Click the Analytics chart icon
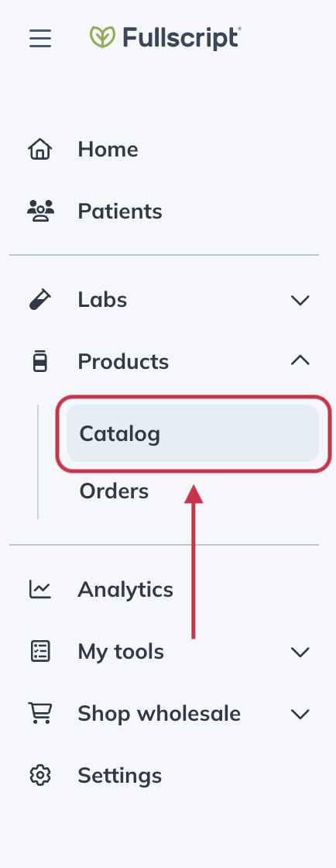 pyautogui.click(x=39, y=589)
